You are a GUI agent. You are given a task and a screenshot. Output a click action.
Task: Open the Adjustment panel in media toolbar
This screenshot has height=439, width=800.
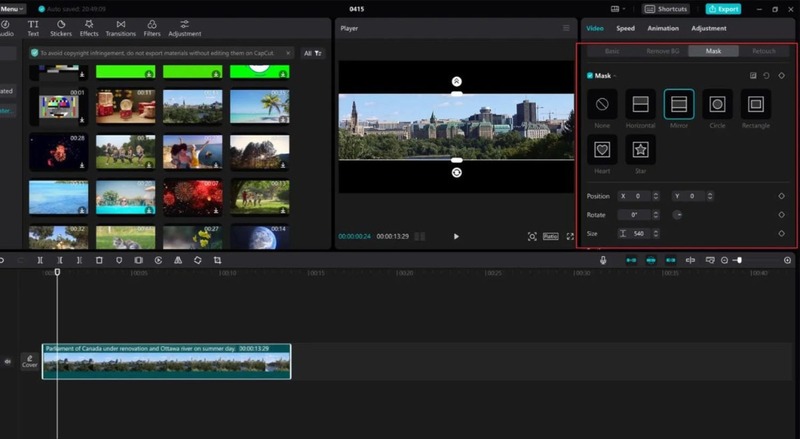click(x=185, y=29)
